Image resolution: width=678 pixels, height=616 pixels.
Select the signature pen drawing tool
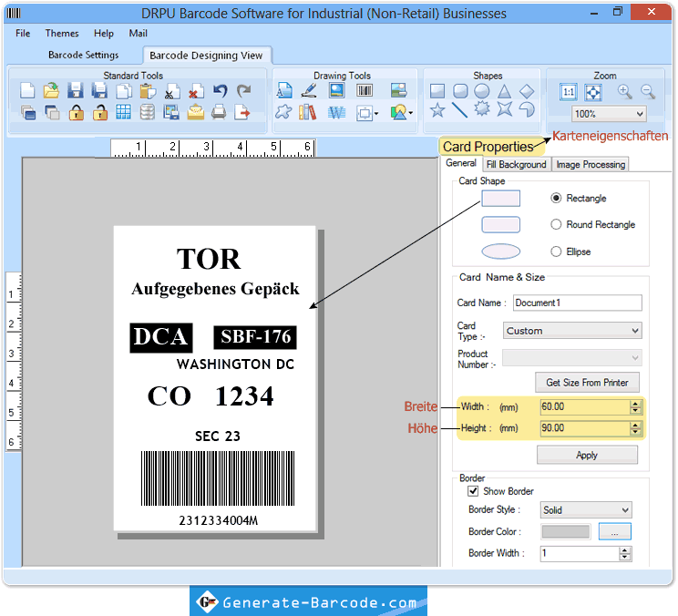tap(309, 90)
